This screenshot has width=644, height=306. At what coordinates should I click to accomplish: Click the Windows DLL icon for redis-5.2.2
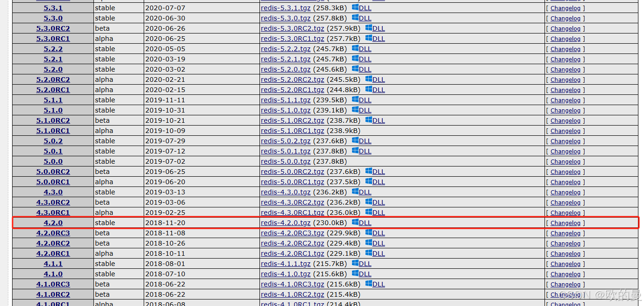pos(355,48)
